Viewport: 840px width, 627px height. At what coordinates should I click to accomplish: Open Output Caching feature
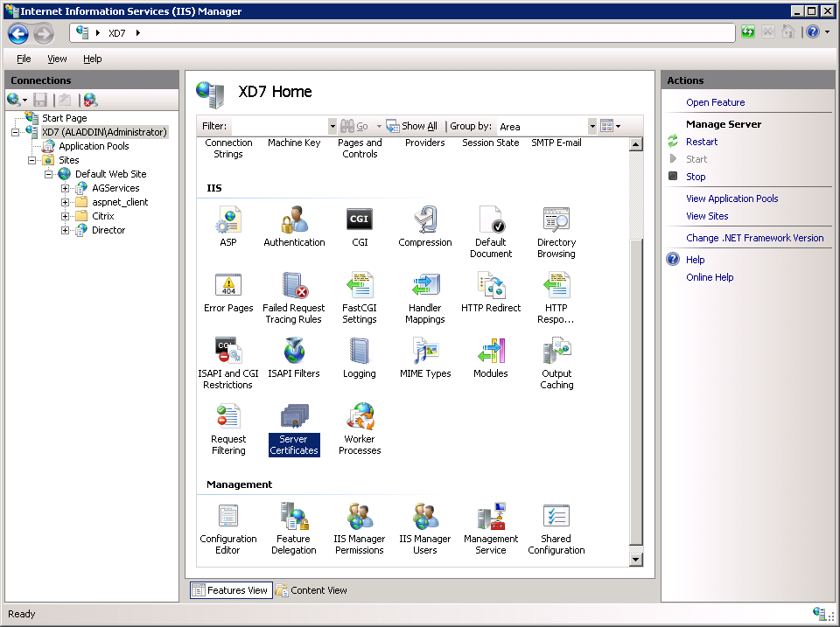(x=556, y=363)
